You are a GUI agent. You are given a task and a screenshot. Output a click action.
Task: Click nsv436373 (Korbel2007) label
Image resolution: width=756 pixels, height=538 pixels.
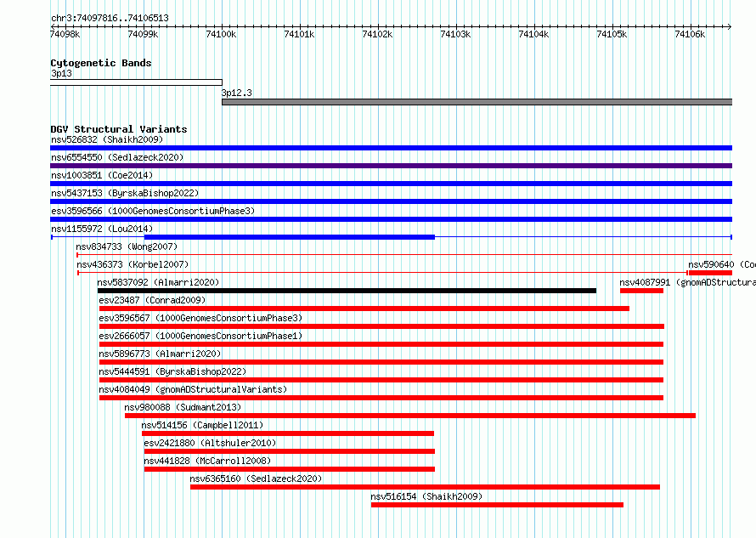point(133,264)
